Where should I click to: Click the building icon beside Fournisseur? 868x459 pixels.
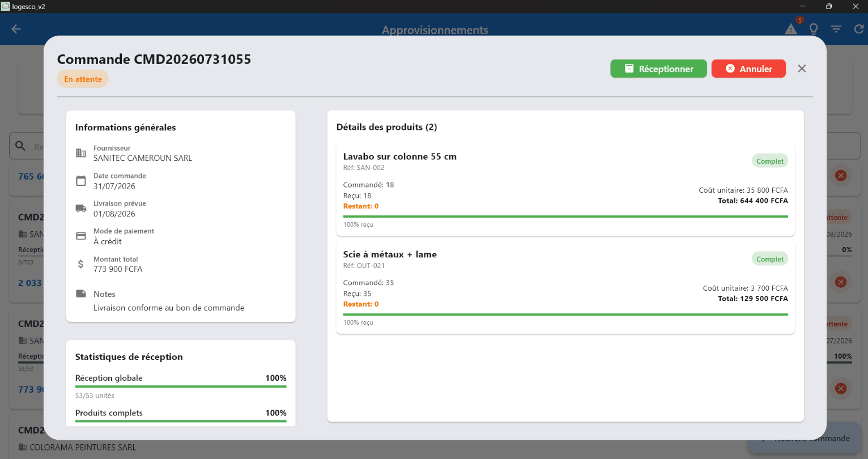[81, 153]
